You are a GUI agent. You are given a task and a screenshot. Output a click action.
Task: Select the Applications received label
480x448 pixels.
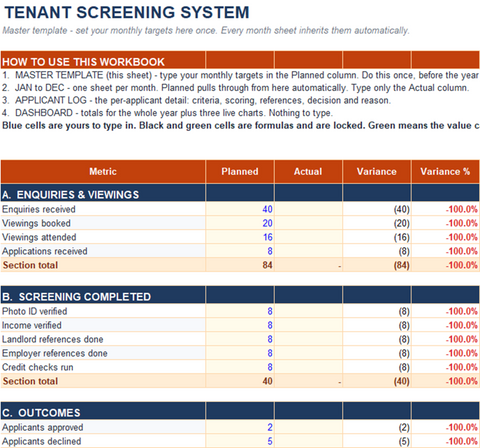(45, 251)
